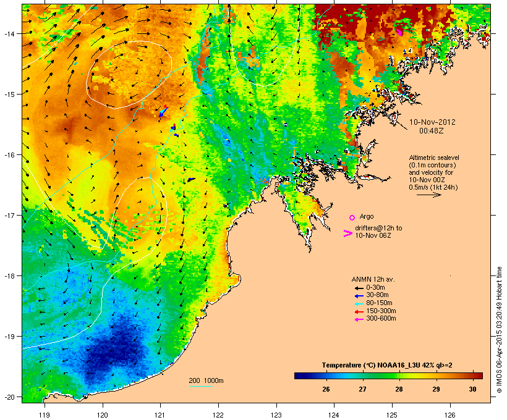Click the green middle of the temperature colorbar
Viewport: 507px width, 420px height.
coord(388,376)
